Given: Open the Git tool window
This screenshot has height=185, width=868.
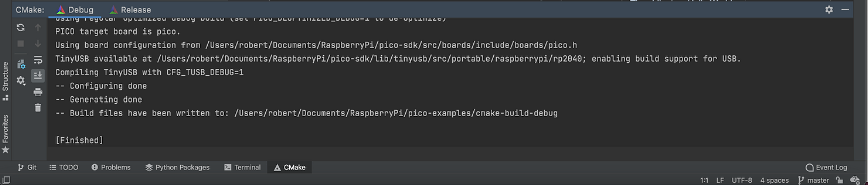Looking at the screenshot, I should (27, 167).
